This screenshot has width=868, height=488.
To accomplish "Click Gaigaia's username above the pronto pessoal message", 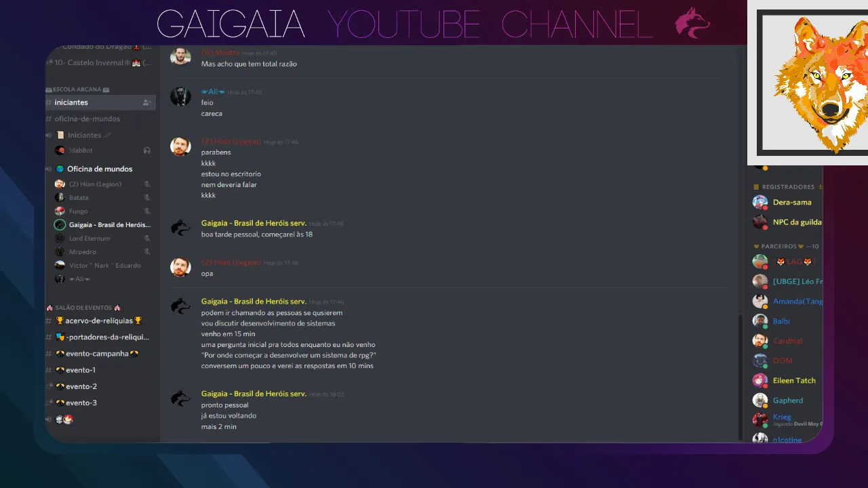I will tap(254, 394).
